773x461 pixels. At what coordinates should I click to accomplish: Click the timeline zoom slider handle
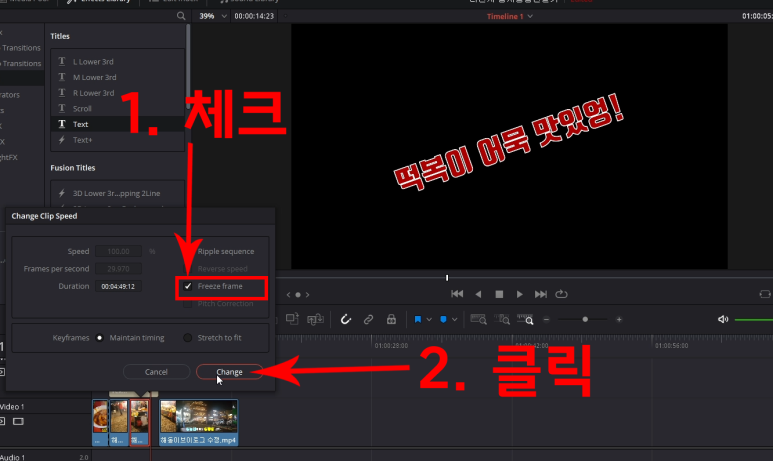coord(585,319)
